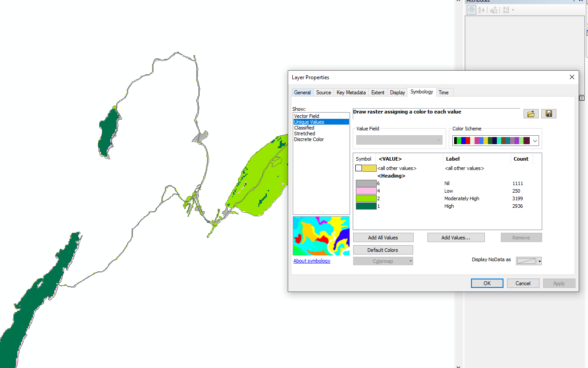Click the yellow all other values swatch
This screenshot has width=588, height=368.
(x=369, y=168)
